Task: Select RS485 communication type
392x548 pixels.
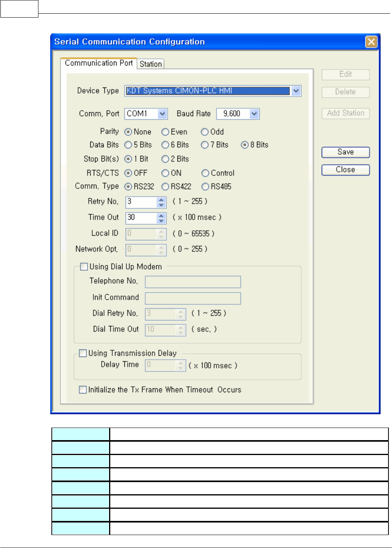Action: (x=205, y=187)
